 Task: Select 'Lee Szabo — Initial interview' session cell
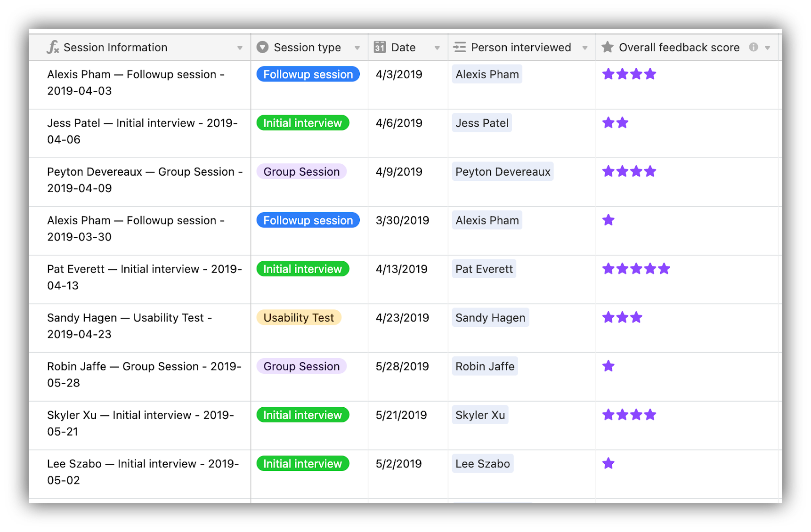139,474
